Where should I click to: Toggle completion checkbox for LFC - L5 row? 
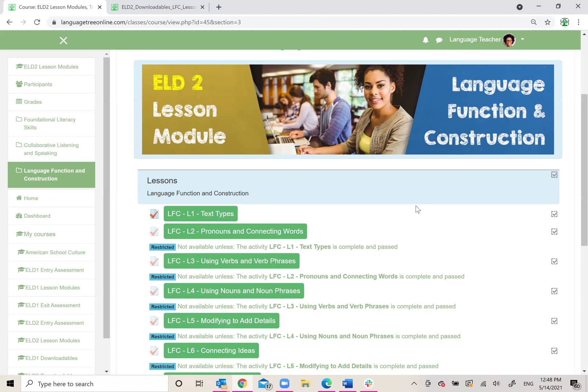[x=554, y=321]
